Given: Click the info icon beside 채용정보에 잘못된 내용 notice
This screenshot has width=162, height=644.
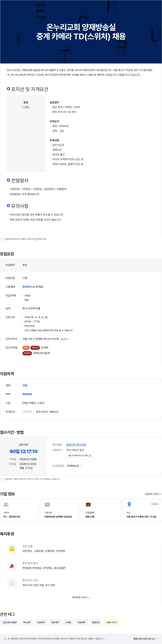Looking at the screenshot, I should click(2, 239).
